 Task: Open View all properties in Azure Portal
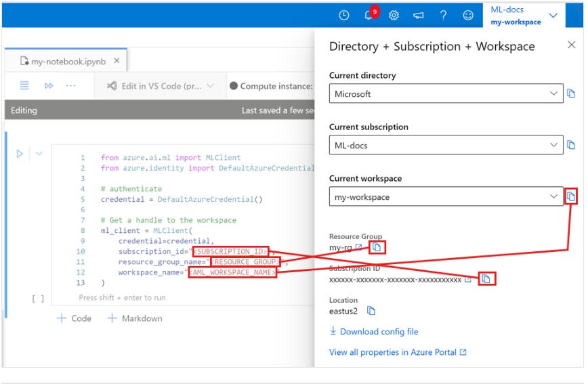point(398,352)
